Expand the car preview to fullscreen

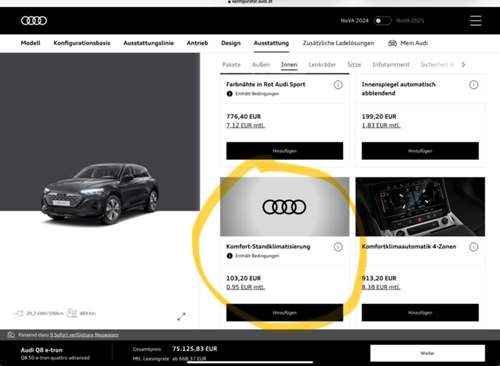pos(181,316)
